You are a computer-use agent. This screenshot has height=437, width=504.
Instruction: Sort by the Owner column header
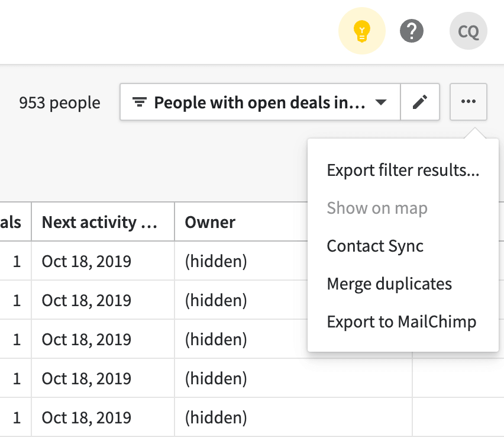(x=210, y=222)
